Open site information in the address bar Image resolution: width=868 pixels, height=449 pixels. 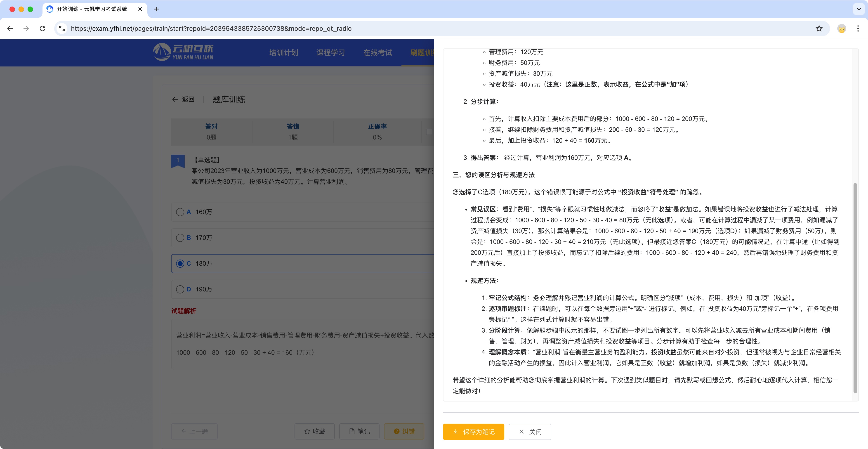tap(62, 28)
